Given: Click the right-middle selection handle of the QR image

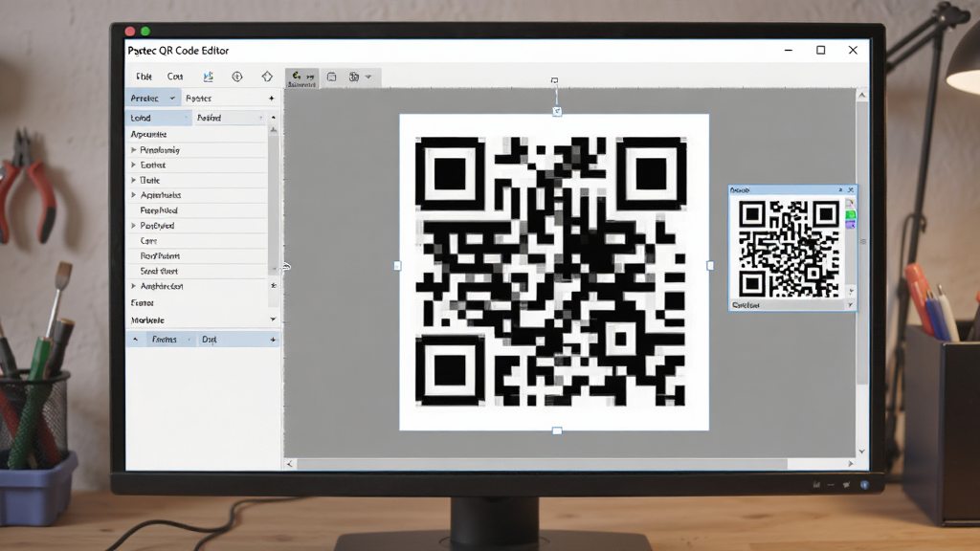Looking at the screenshot, I should click(x=710, y=266).
